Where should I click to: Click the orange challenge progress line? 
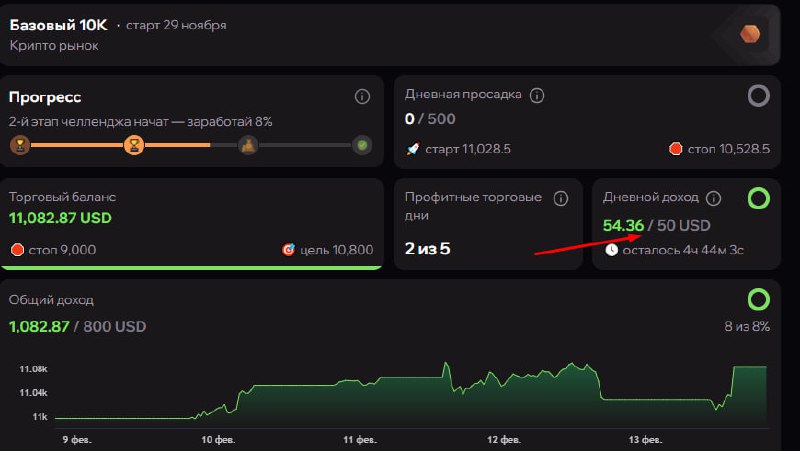coord(120,145)
